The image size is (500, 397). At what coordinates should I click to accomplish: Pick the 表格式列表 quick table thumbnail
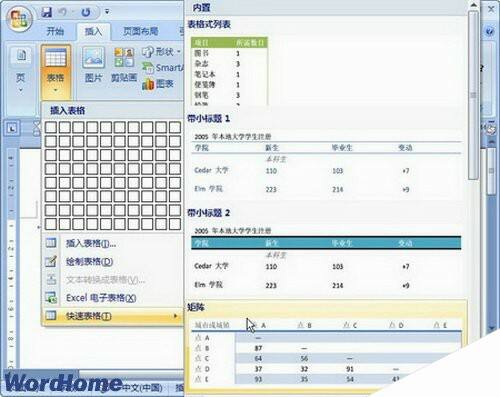(229, 71)
